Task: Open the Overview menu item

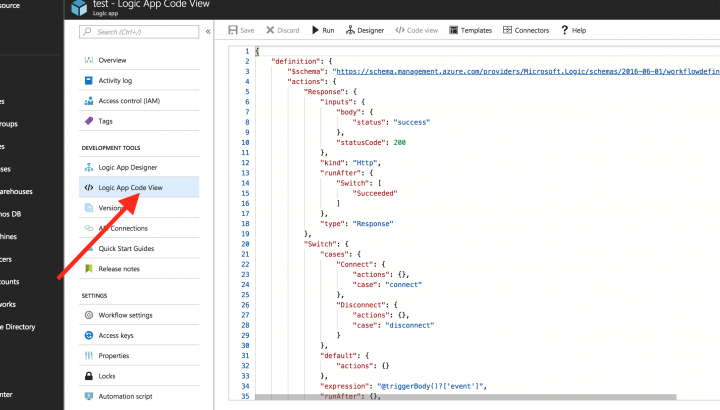Action: click(112, 60)
